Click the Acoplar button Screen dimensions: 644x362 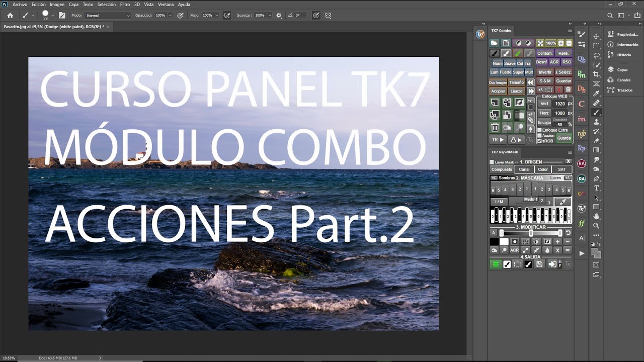498,92
